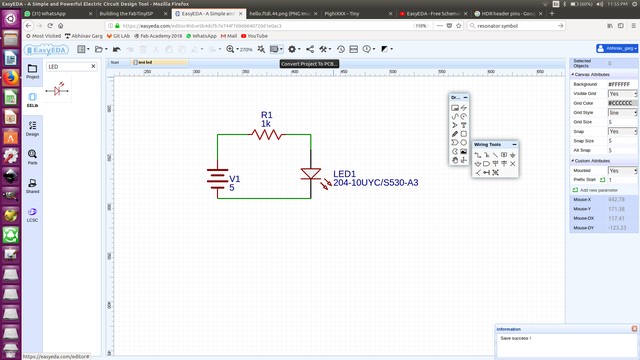Clear the LED search field
The width and height of the screenshot is (640, 360).
pos(93,66)
